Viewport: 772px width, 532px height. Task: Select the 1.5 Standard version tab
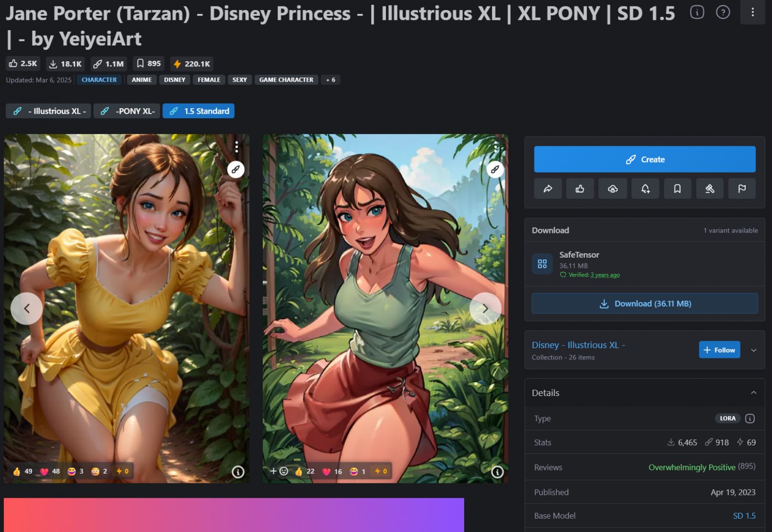(x=198, y=111)
